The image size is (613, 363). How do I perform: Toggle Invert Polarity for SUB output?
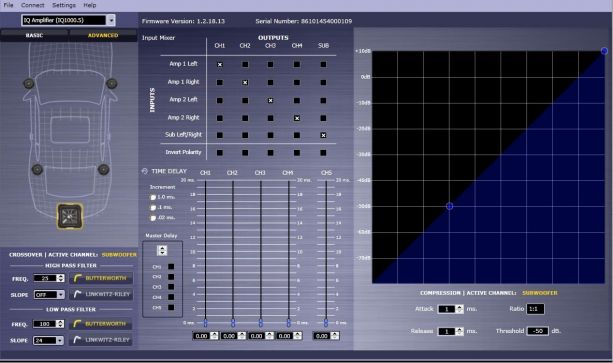point(323,153)
